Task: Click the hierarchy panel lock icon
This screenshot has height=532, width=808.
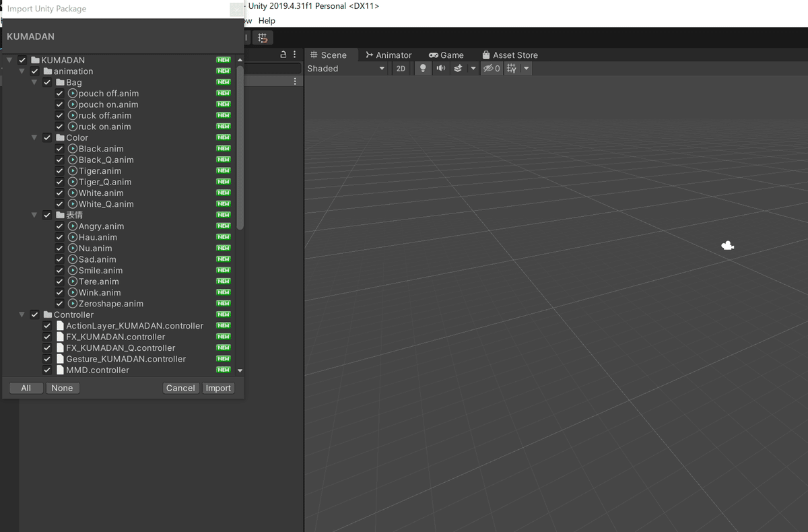Action: pos(283,55)
